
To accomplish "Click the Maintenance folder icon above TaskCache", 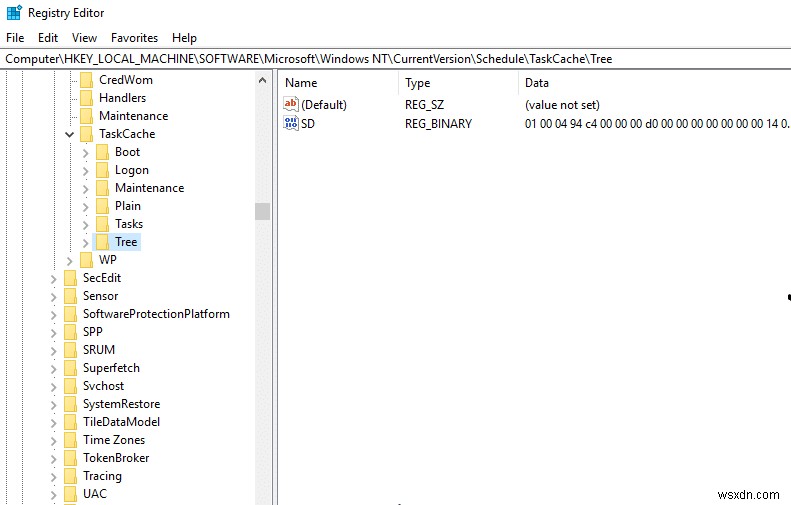I will (87, 116).
